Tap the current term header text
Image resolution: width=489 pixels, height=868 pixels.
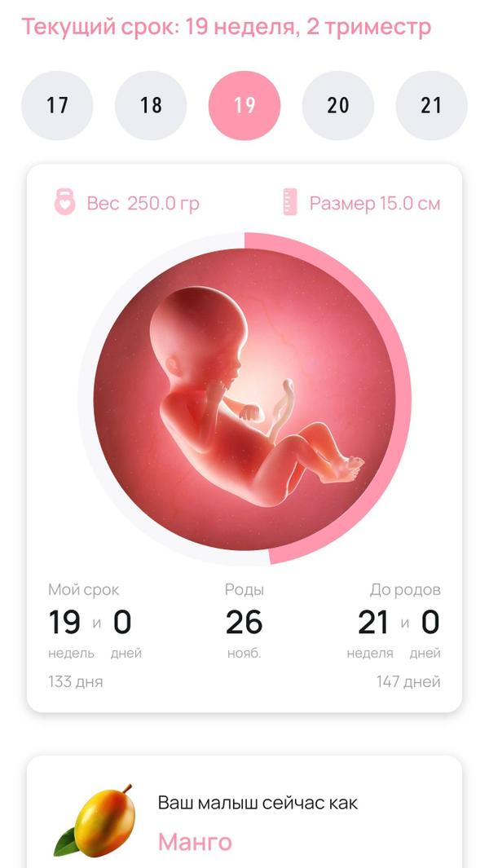point(226,27)
